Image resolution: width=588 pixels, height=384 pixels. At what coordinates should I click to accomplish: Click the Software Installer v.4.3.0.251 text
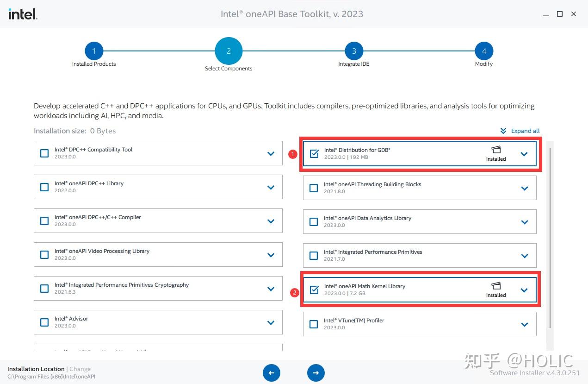coord(535,373)
